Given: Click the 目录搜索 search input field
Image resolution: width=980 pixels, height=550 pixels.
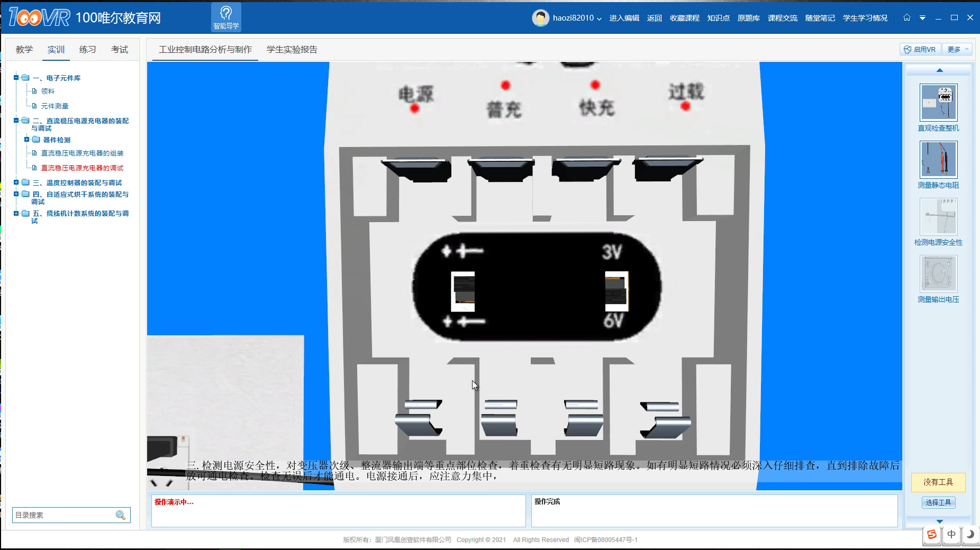Looking at the screenshot, I should click(x=63, y=515).
